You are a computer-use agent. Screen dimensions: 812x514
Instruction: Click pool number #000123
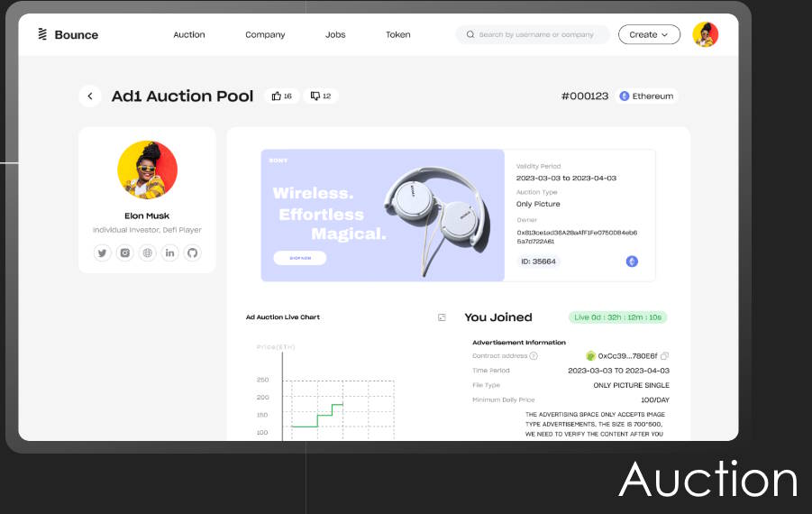(585, 96)
